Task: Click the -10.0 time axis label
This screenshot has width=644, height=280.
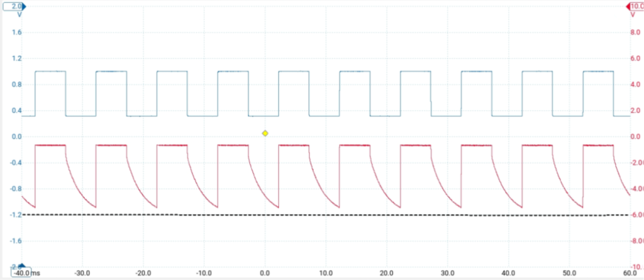Action: click(204, 273)
